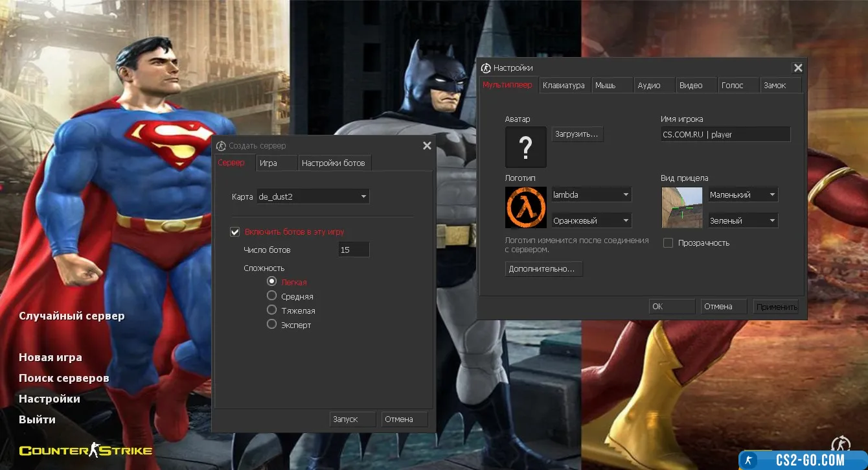Close the Настройки window
Screen dimensions: 868x470
[x=798, y=68]
